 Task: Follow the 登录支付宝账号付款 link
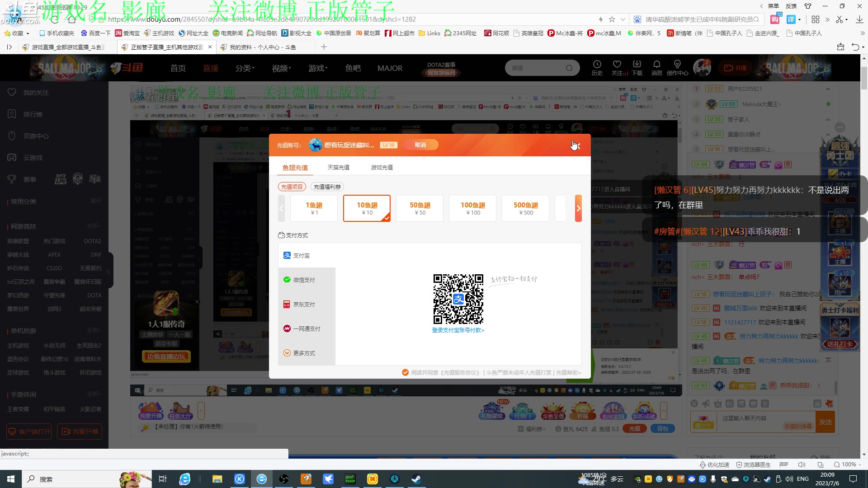(458, 330)
